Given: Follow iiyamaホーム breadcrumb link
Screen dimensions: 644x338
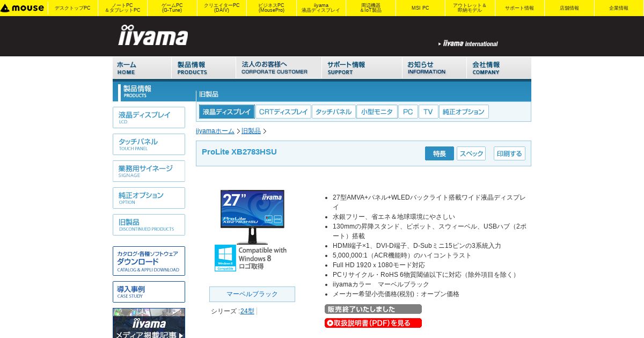Looking at the screenshot, I should click(x=215, y=131).
